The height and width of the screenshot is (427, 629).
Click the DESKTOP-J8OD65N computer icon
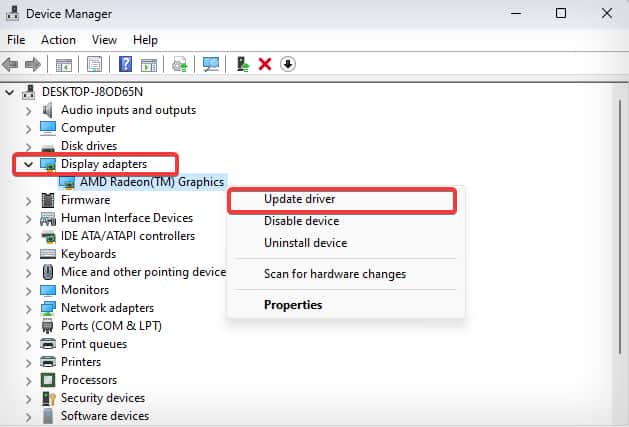pos(28,92)
